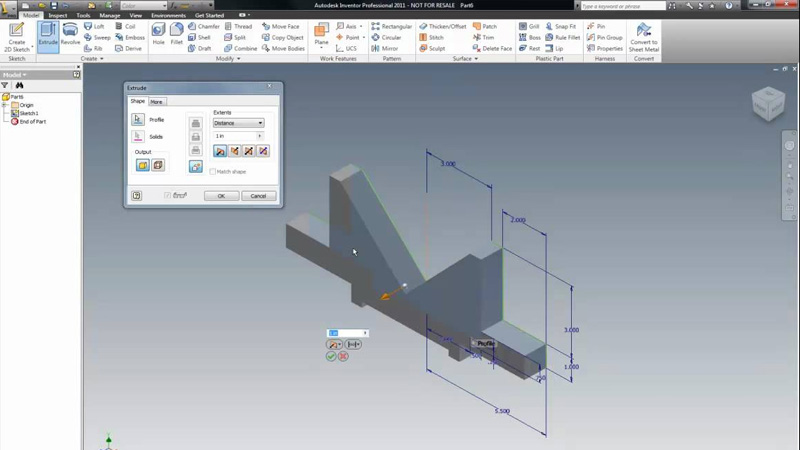
Task: Open the Plane dropdown arrow
Action: 321,48
